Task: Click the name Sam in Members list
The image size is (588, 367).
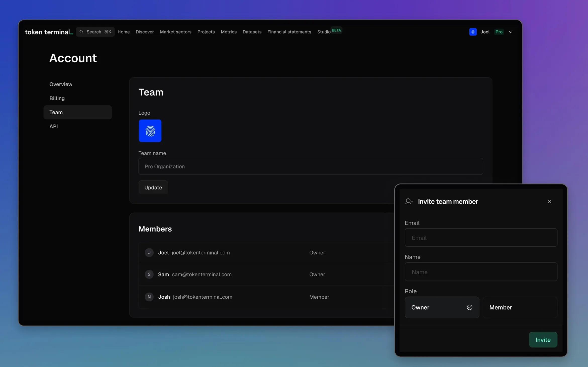Action: tap(163, 274)
